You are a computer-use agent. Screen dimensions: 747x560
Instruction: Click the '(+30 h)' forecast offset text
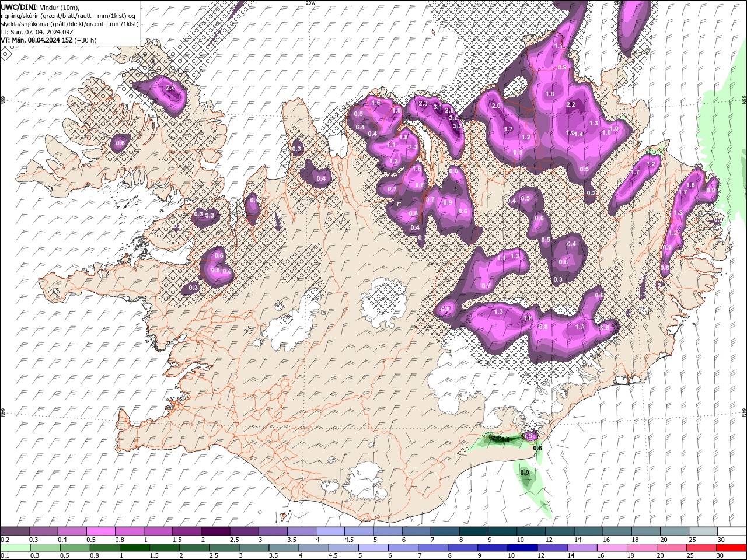(x=86, y=40)
